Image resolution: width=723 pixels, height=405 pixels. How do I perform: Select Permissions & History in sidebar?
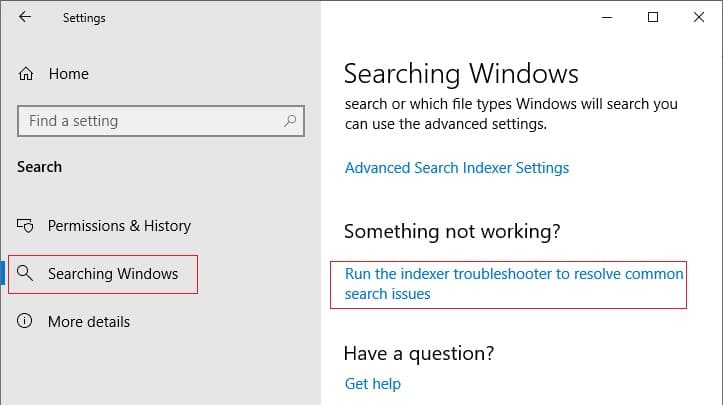click(119, 226)
